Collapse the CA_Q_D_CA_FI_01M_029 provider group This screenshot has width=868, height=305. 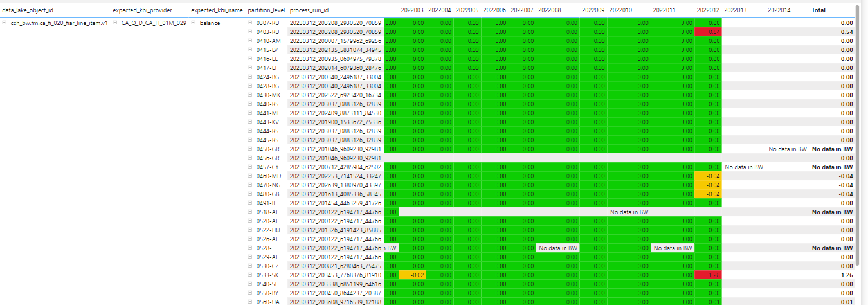tap(115, 23)
